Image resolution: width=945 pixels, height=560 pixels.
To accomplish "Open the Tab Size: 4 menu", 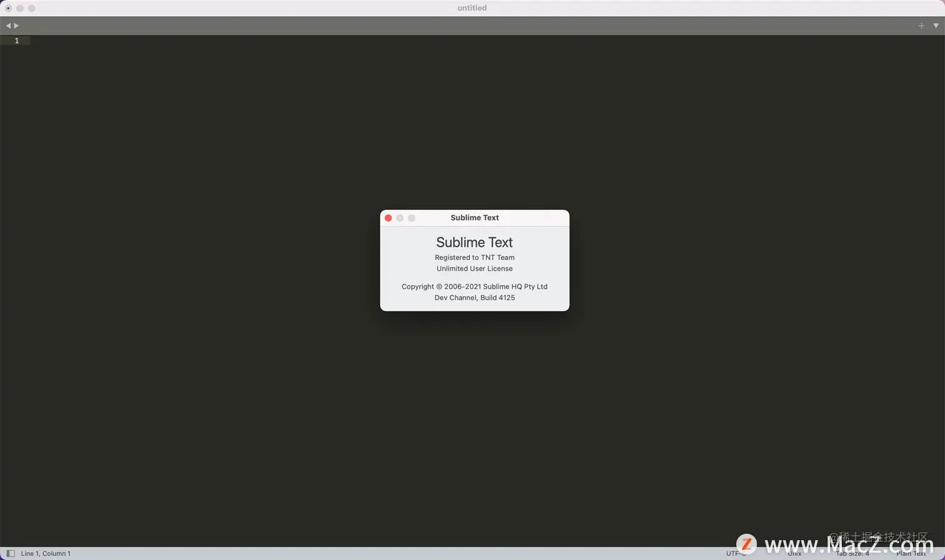I will tap(852, 554).
